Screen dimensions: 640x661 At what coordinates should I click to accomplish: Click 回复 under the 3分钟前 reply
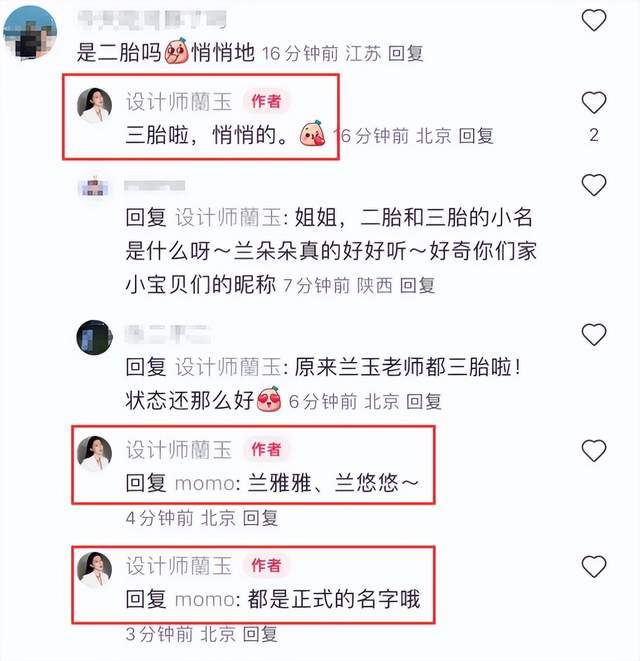tap(260, 634)
